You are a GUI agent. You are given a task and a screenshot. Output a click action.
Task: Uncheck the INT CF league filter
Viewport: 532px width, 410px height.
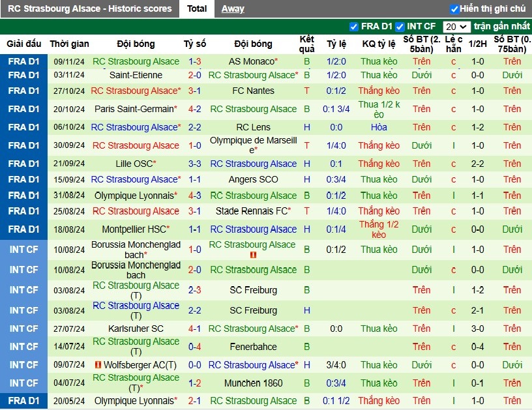pos(400,27)
